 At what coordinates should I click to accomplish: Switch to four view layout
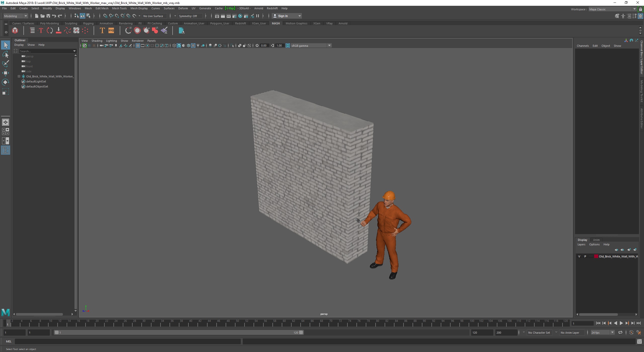pos(6,131)
